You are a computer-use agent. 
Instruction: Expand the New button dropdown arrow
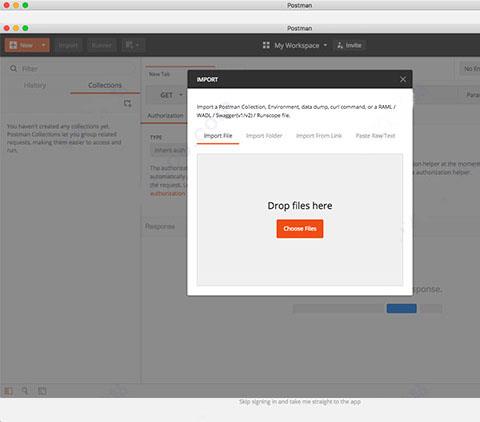pos(44,45)
